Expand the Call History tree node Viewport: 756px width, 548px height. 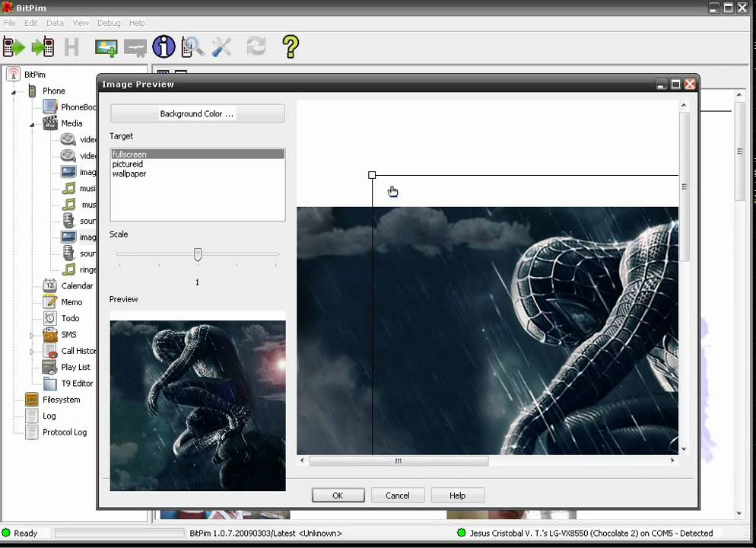[x=32, y=351]
